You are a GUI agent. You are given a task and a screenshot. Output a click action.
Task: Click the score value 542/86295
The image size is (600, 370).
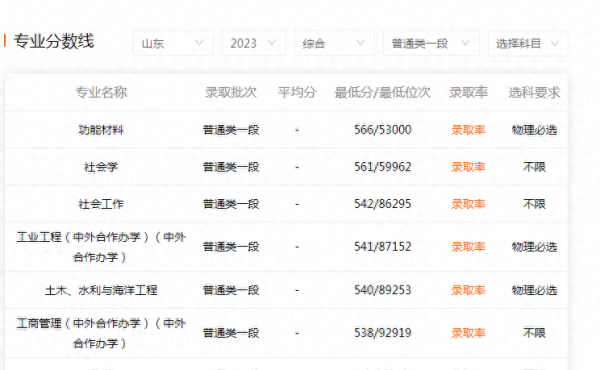(x=383, y=204)
